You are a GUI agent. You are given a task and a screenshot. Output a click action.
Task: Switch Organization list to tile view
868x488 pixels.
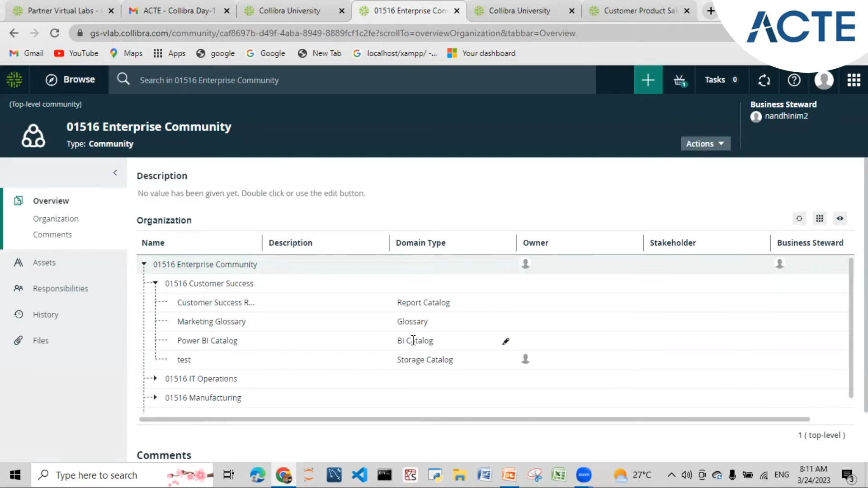pos(820,218)
